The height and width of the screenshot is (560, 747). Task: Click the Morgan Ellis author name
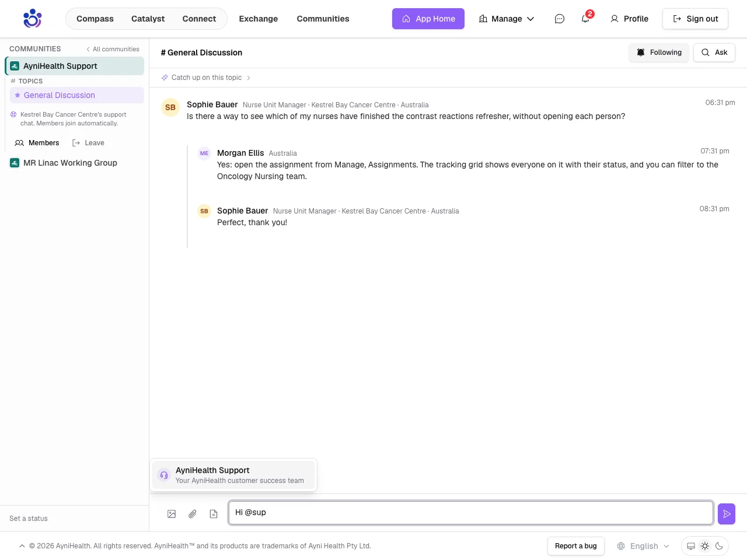(x=240, y=153)
